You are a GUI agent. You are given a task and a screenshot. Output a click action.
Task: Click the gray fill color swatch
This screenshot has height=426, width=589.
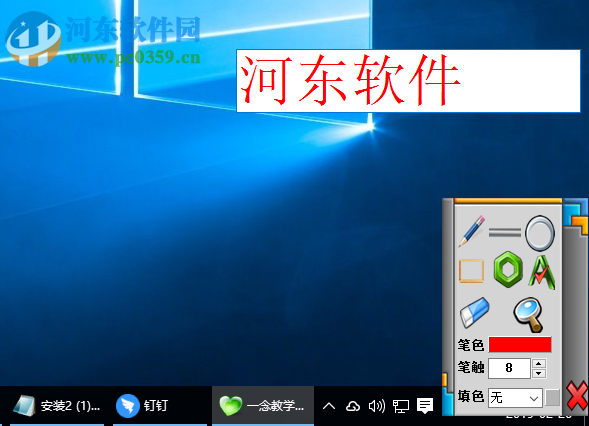coord(553,397)
